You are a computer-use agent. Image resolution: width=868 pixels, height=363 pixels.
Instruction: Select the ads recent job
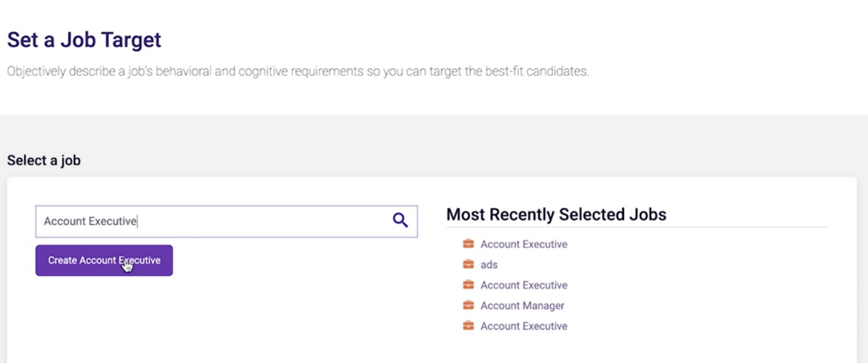tap(489, 264)
